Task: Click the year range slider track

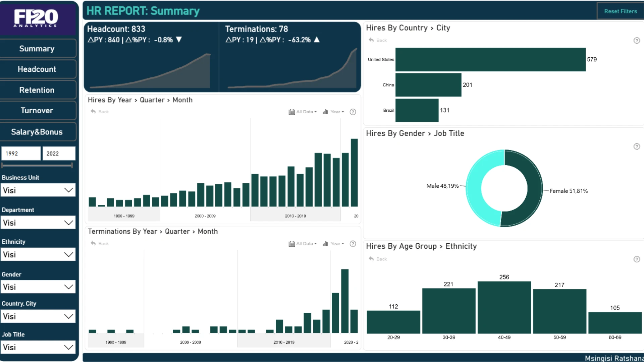Action: [x=37, y=165]
